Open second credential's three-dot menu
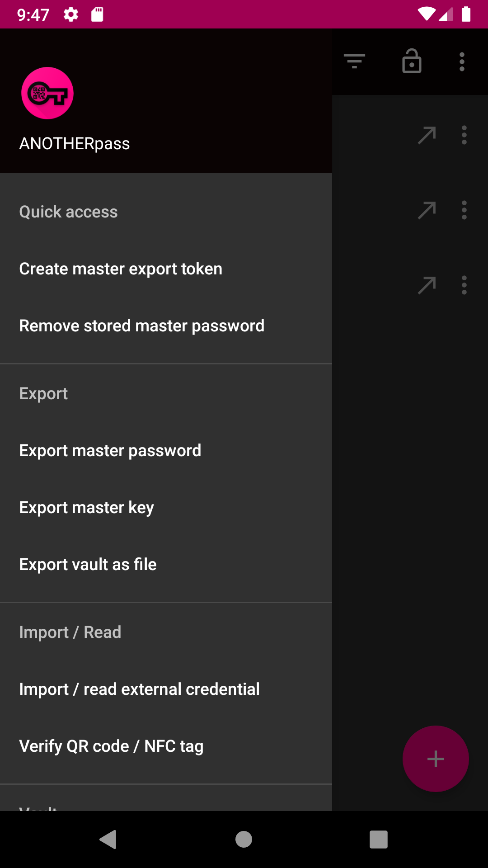The image size is (488, 868). 464,210
